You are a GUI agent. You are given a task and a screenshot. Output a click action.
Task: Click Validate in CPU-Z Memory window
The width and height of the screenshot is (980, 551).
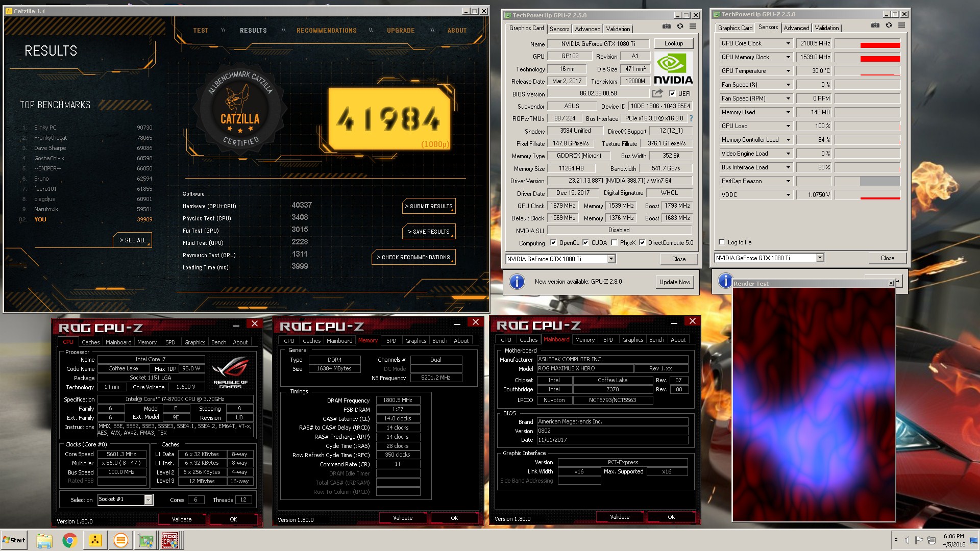[x=403, y=518]
